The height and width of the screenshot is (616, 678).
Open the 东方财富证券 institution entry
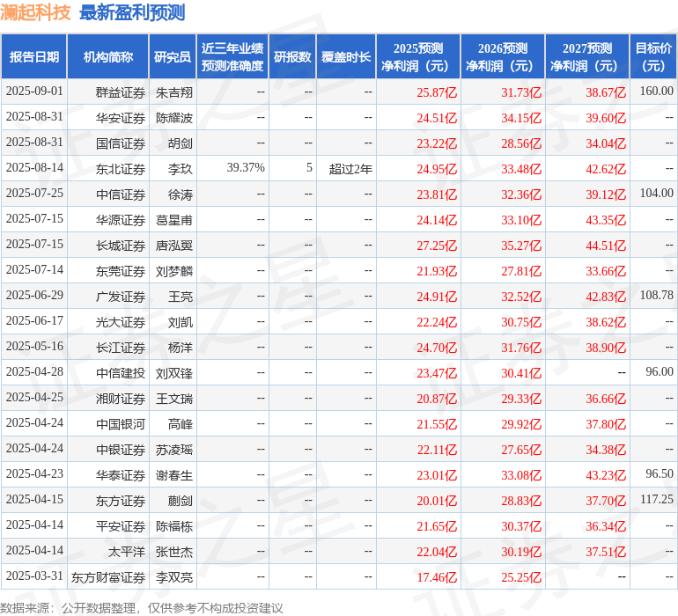tap(108, 577)
